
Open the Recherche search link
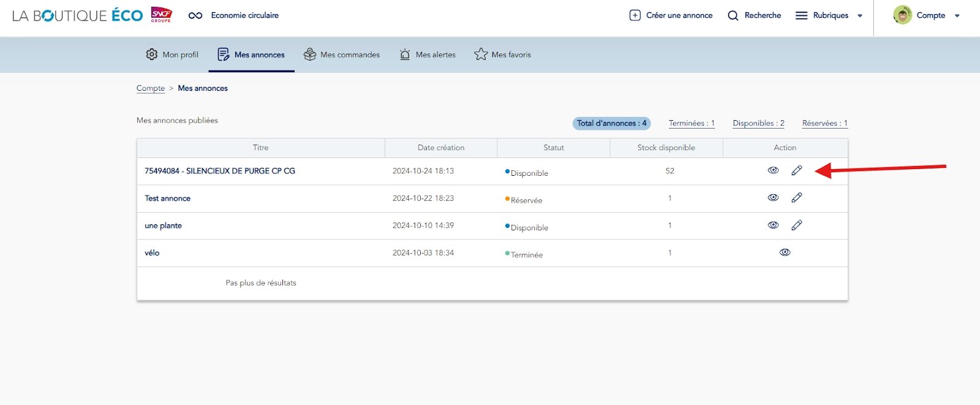coord(763,15)
